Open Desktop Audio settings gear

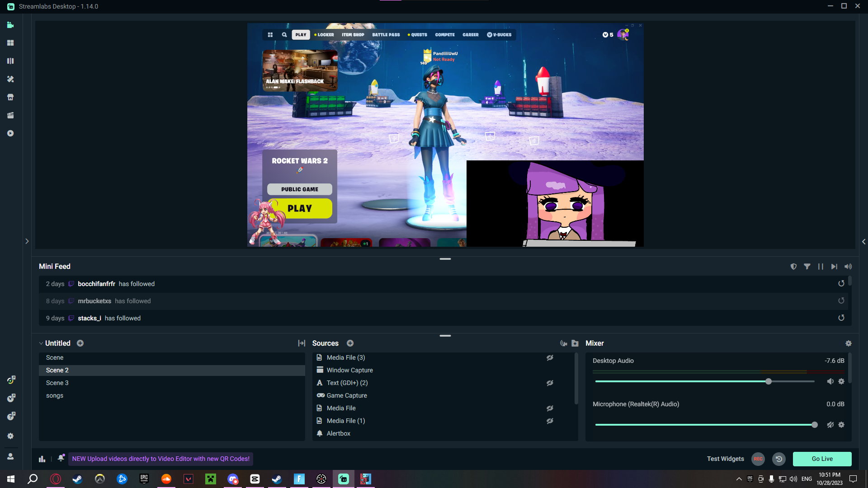[x=841, y=381]
